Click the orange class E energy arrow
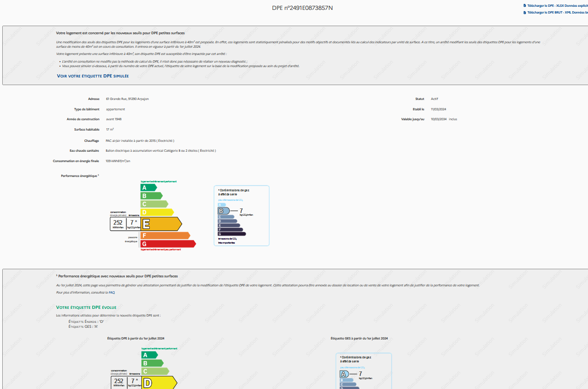 (162, 224)
